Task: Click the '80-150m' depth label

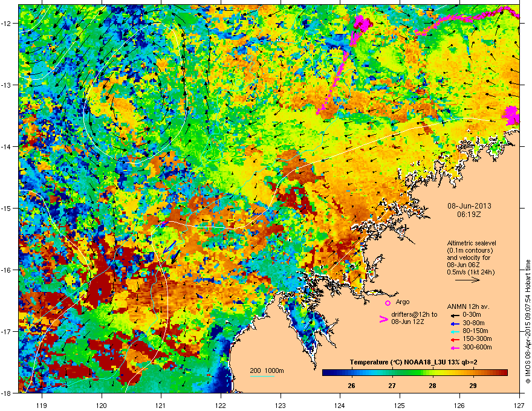Action: point(475,331)
